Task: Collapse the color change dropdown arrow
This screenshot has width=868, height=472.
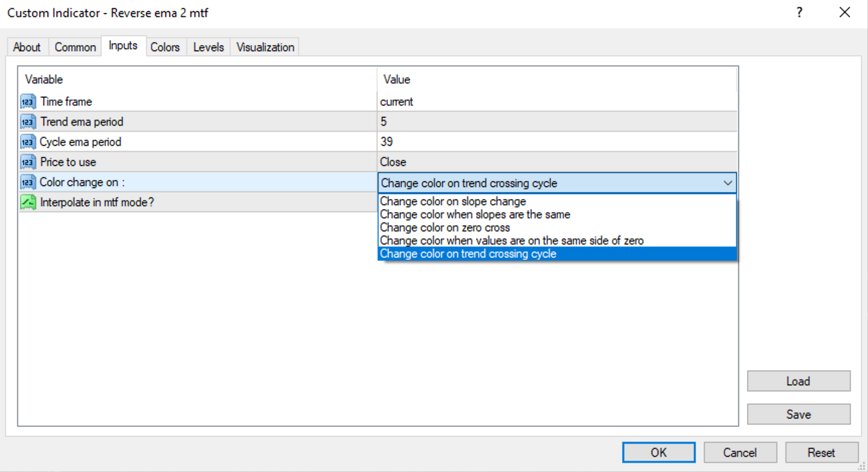Action: (728, 183)
